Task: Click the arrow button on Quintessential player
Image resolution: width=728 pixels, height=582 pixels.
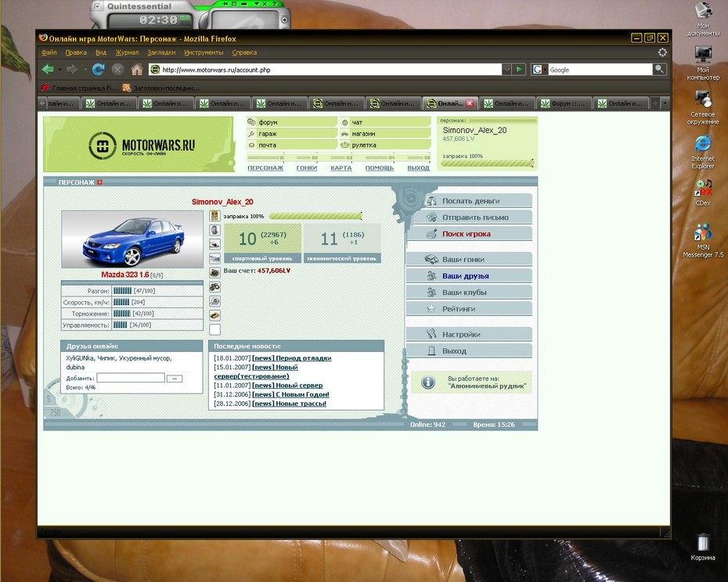Action: click(x=284, y=20)
